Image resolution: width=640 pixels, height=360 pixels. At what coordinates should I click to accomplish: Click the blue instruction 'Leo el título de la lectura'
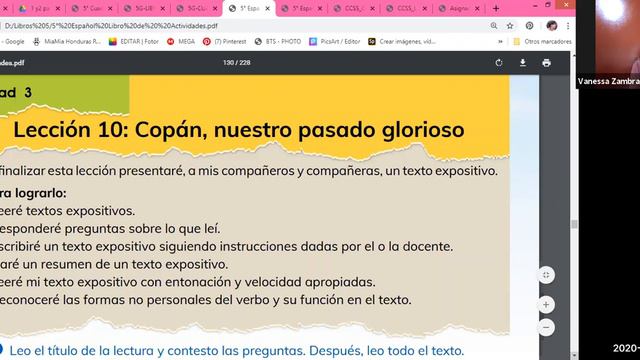pos(236,351)
